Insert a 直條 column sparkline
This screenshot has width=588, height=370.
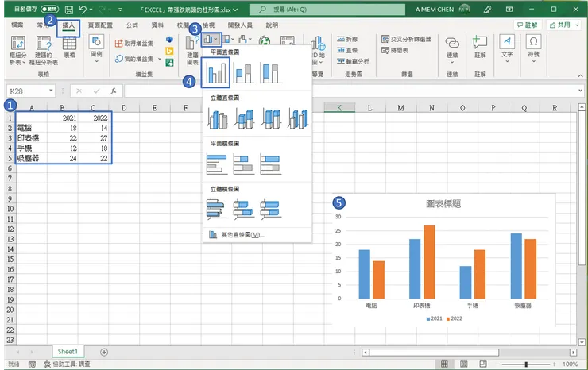click(347, 50)
